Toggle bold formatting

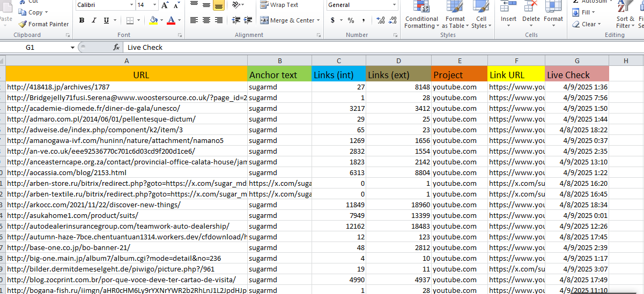tap(82, 20)
